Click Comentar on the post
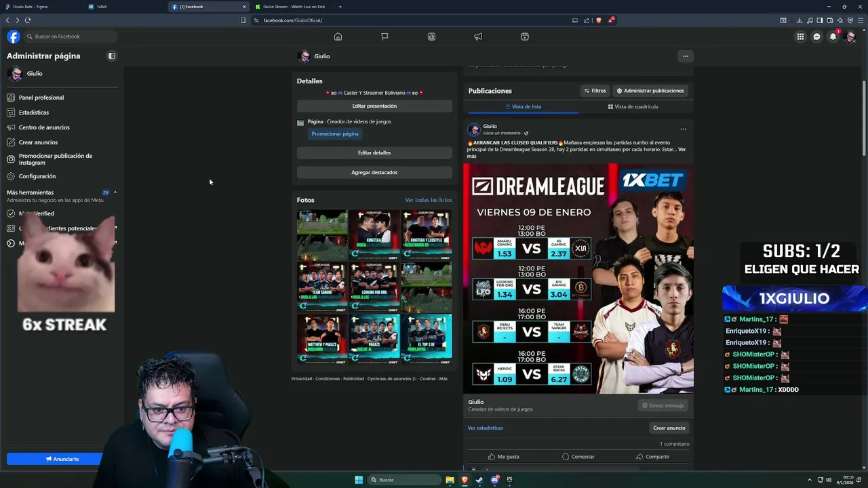Viewport: 868px width, 488px height. click(x=578, y=457)
